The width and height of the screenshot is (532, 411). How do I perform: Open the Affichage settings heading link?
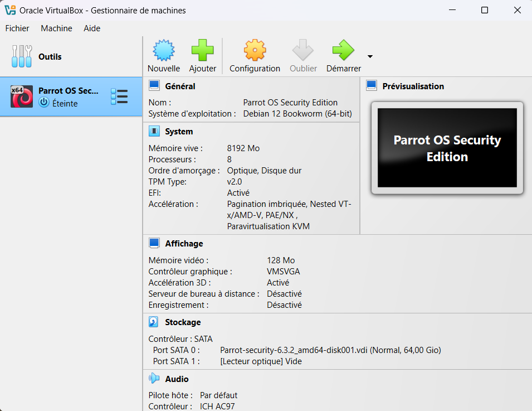pyautogui.click(x=184, y=244)
